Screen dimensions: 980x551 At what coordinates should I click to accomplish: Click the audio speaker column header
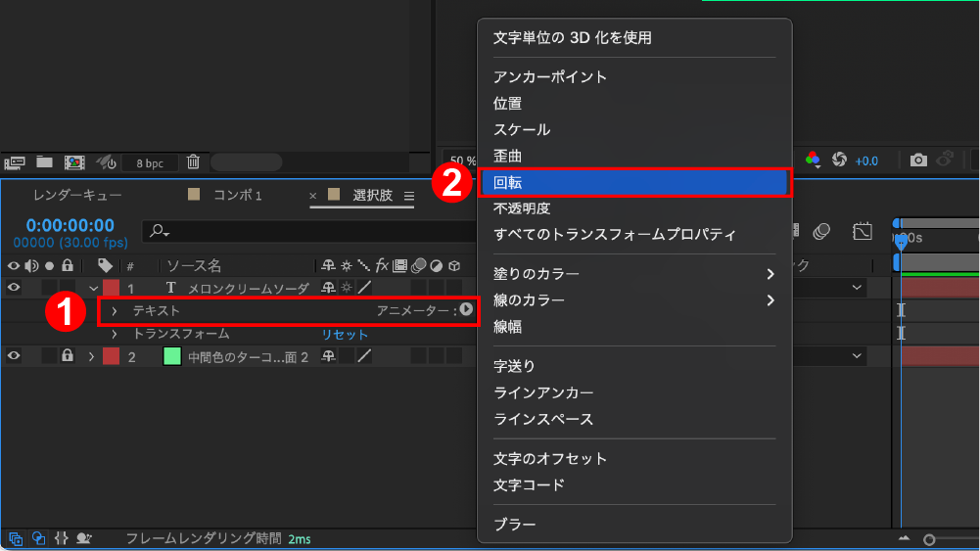point(31,266)
